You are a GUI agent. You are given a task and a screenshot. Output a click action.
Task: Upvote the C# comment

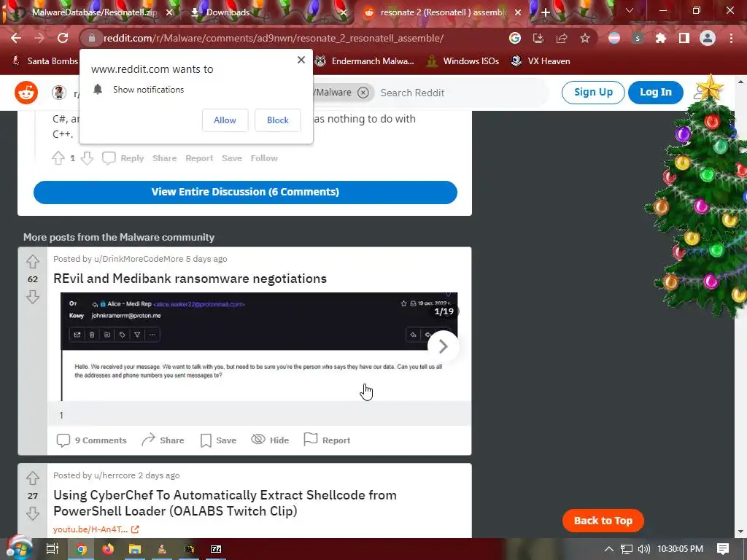[58, 158]
